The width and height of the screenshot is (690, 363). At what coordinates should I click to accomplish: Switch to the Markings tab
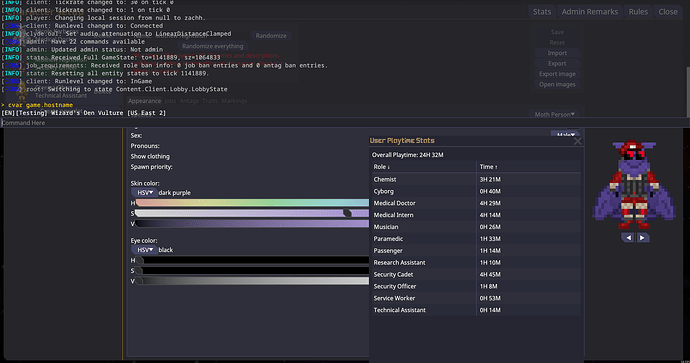point(234,101)
